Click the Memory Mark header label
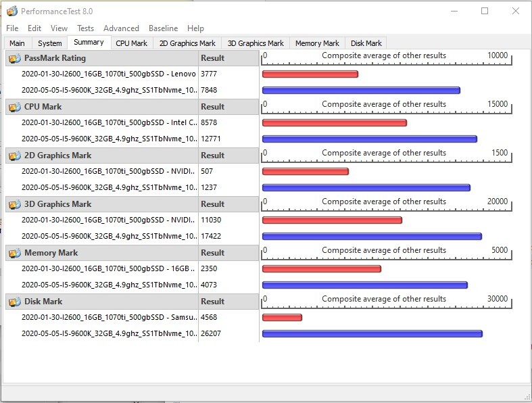Screen dimensions: 532x403 (x=51, y=253)
